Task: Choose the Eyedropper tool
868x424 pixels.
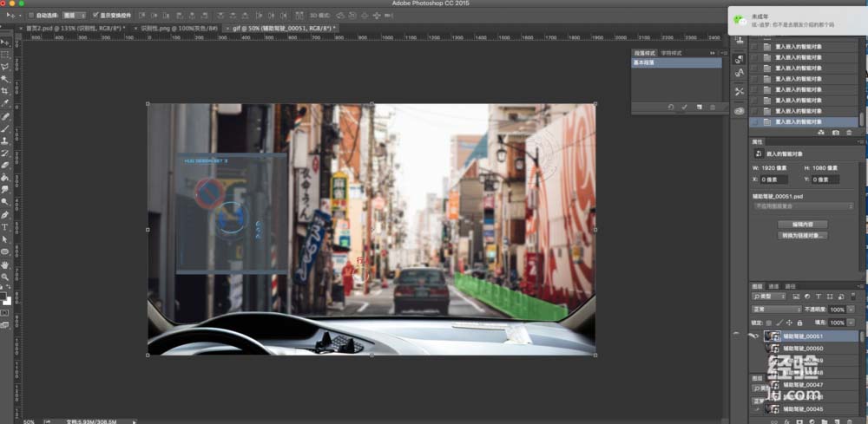Action: click(4, 103)
